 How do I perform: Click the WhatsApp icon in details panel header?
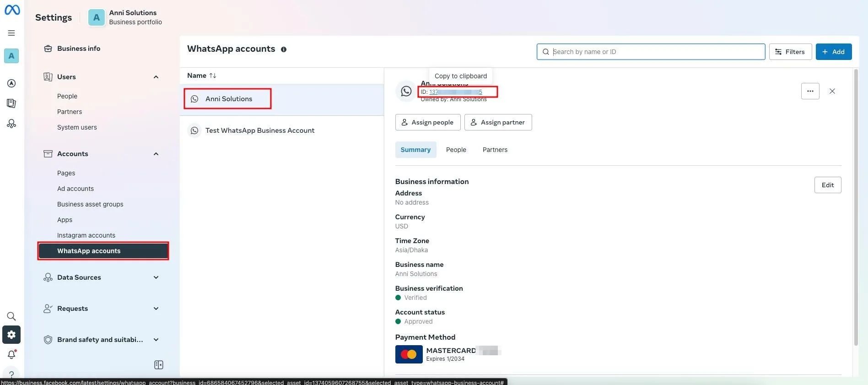[x=406, y=91]
